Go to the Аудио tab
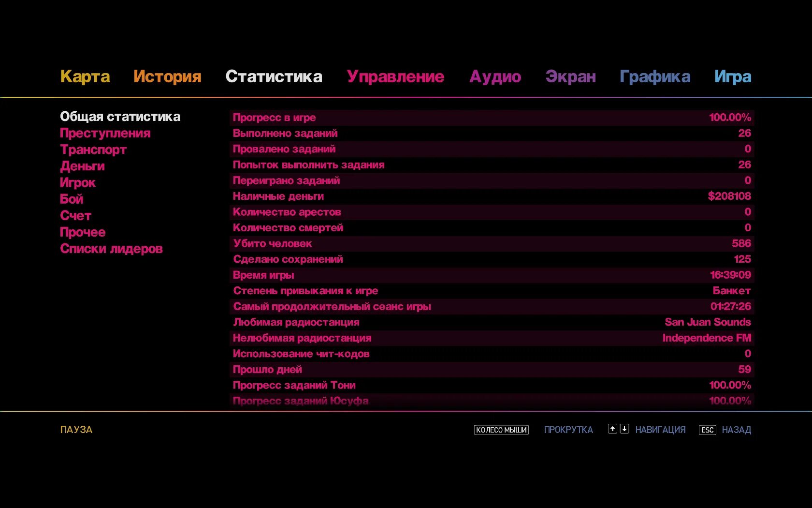This screenshot has width=812, height=508. pyautogui.click(x=495, y=76)
